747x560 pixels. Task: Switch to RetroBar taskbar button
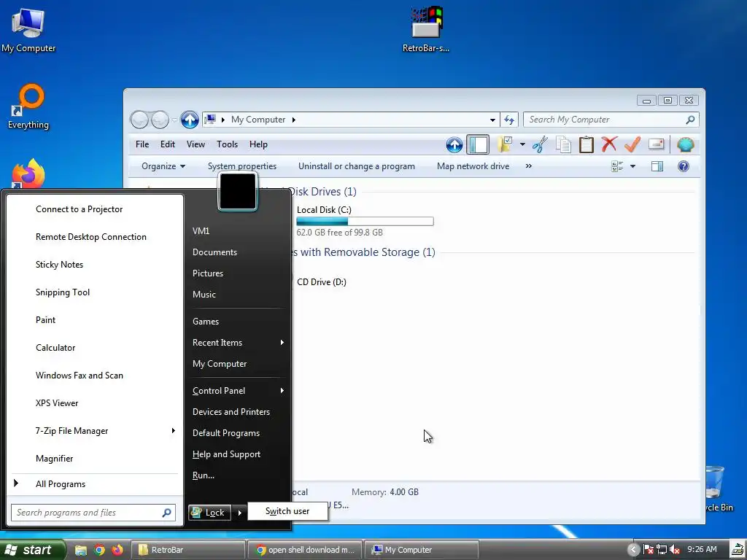pyautogui.click(x=188, y=550)
